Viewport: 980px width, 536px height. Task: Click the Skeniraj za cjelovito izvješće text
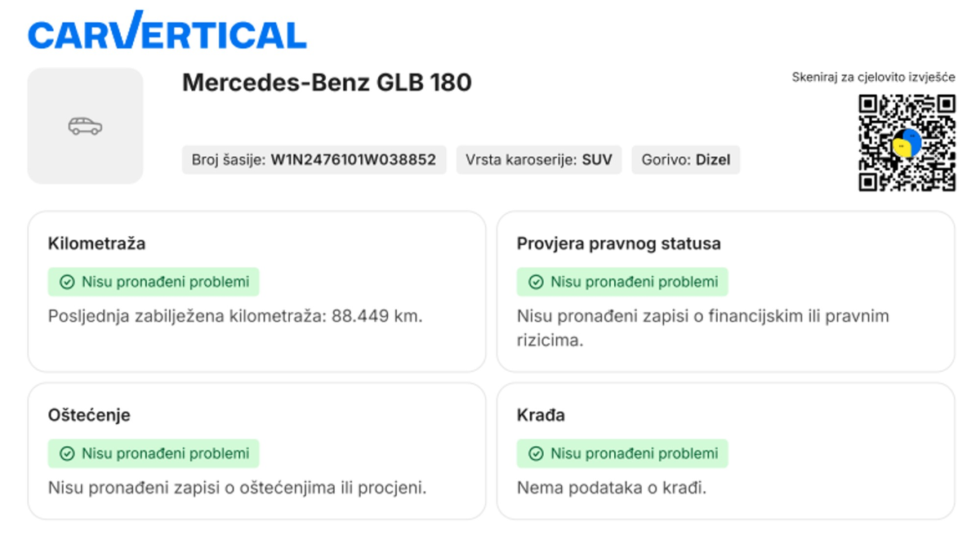click(873, 78)
